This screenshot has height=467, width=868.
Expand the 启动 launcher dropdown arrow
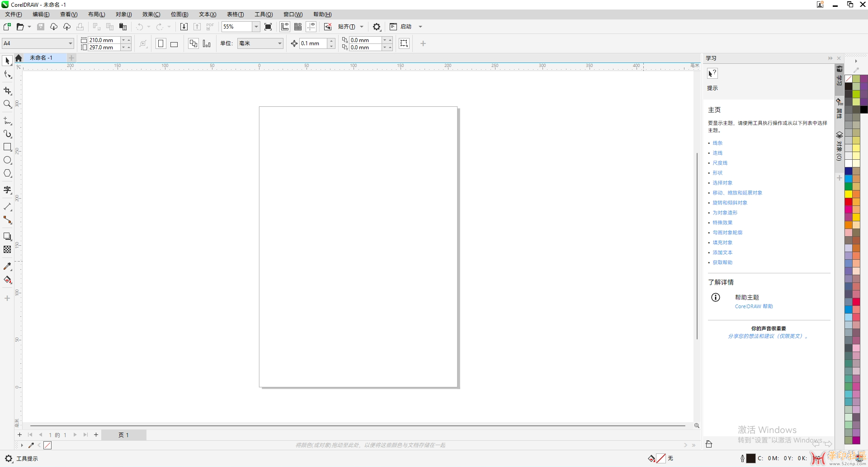coord(420,27)
